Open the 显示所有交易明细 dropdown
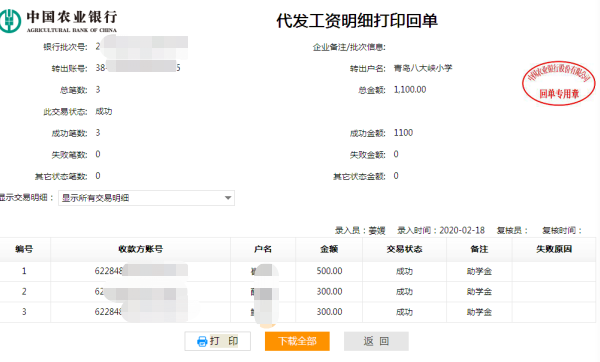The height and width of the screenshot is (362, 600). (x=146, y=198)
